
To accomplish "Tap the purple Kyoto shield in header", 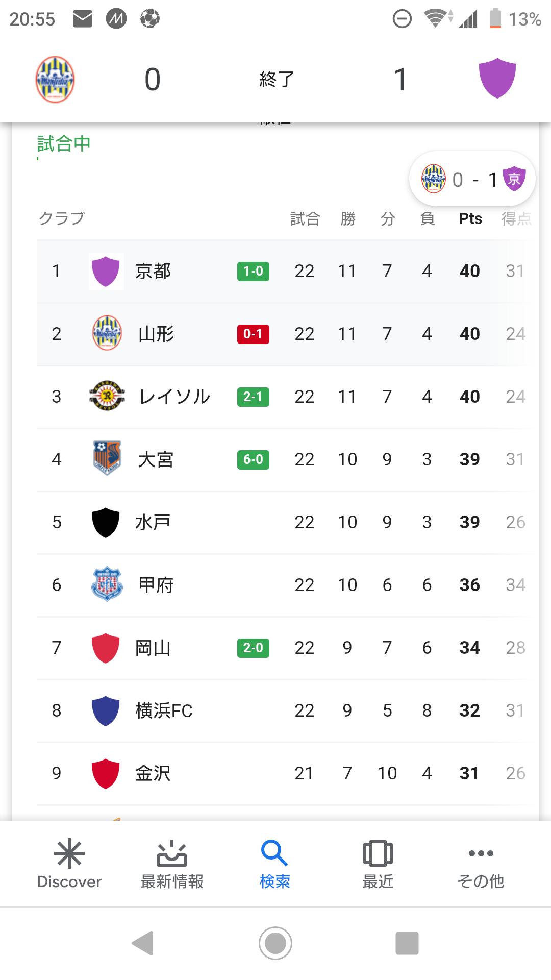I will tap(497, 78).
